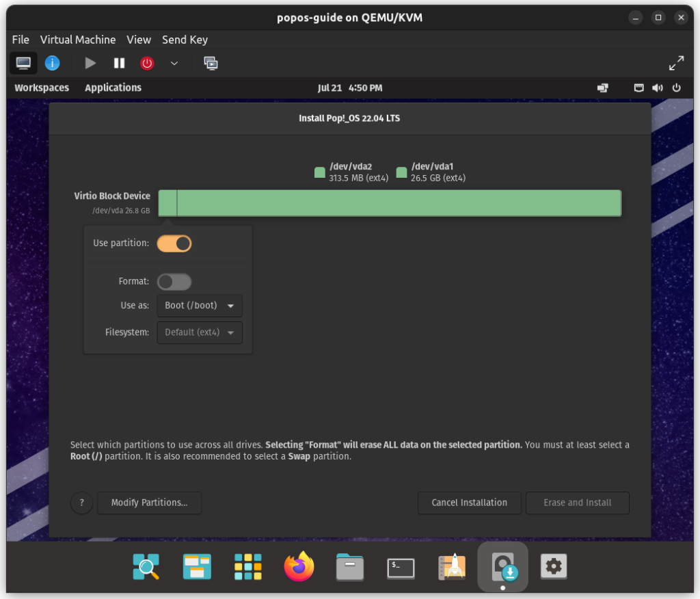Open Workspaces overview in Pop!_OS panel
The image size is (700, 599).
point(42,88)
